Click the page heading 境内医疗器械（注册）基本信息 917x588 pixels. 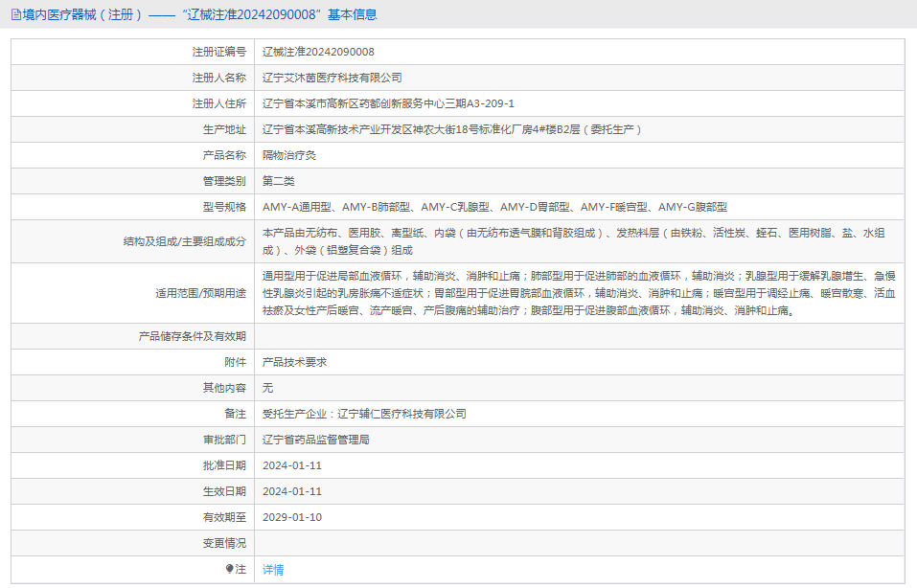click(x=199, y=14)
